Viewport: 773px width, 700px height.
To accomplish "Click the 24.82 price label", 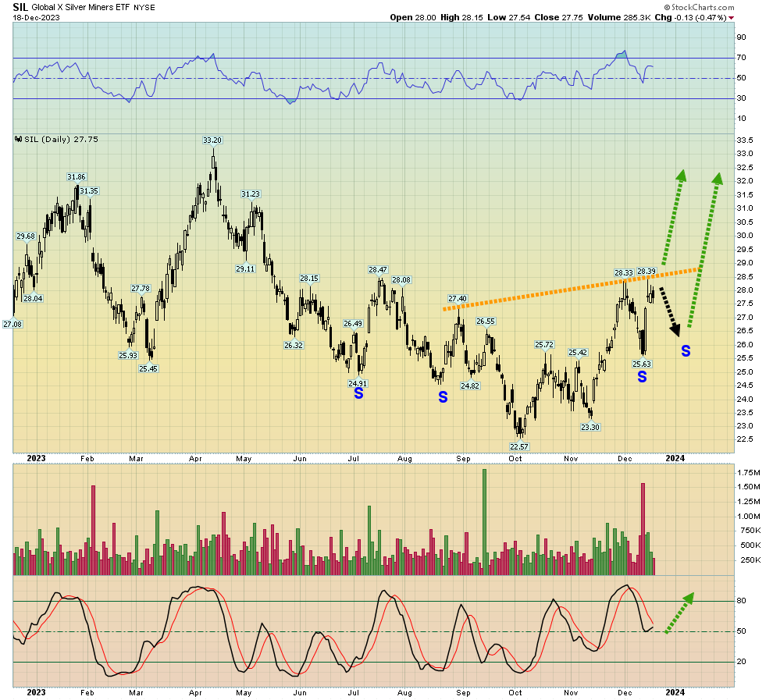I will tap(470, 386).
